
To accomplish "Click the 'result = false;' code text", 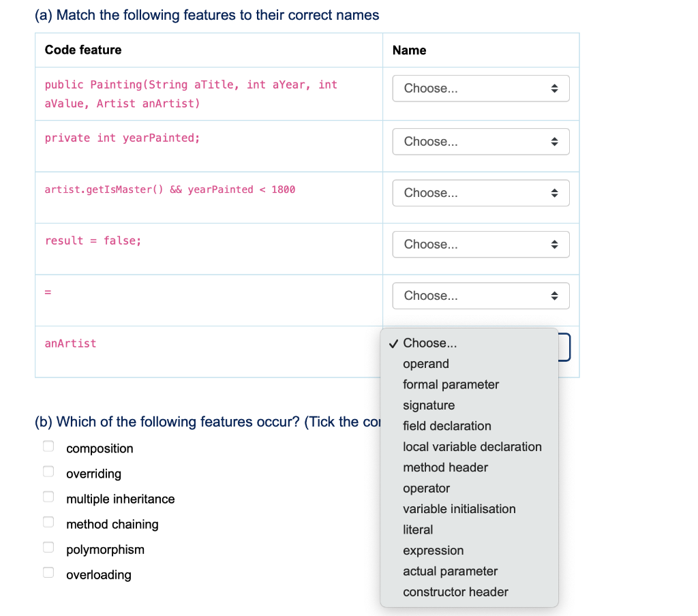I will [93, 241].
